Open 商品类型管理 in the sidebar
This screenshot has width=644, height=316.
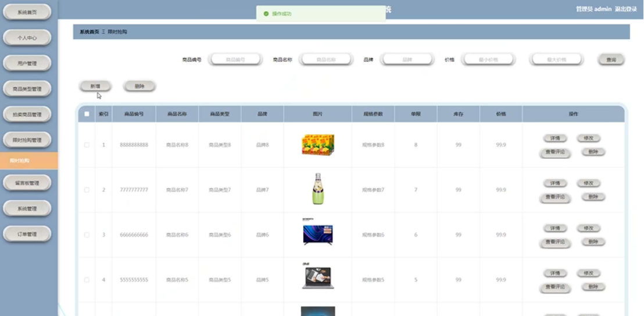click(x=27, y=89)
